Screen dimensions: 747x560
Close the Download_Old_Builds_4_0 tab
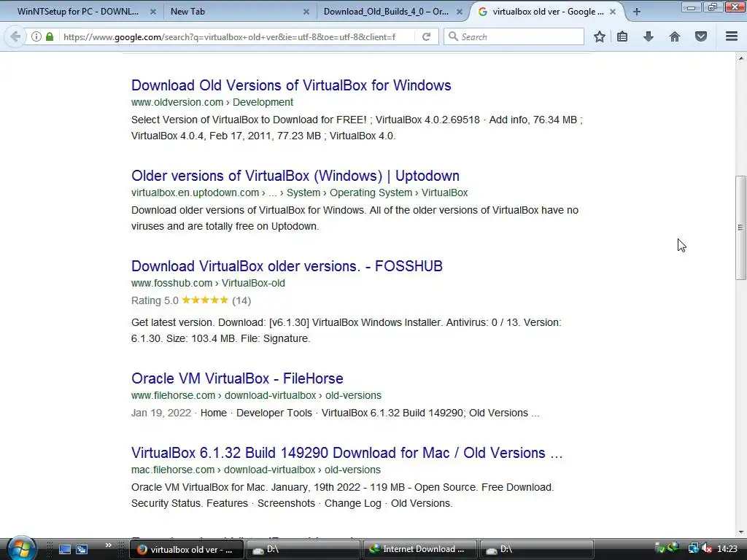coord(460,12)
